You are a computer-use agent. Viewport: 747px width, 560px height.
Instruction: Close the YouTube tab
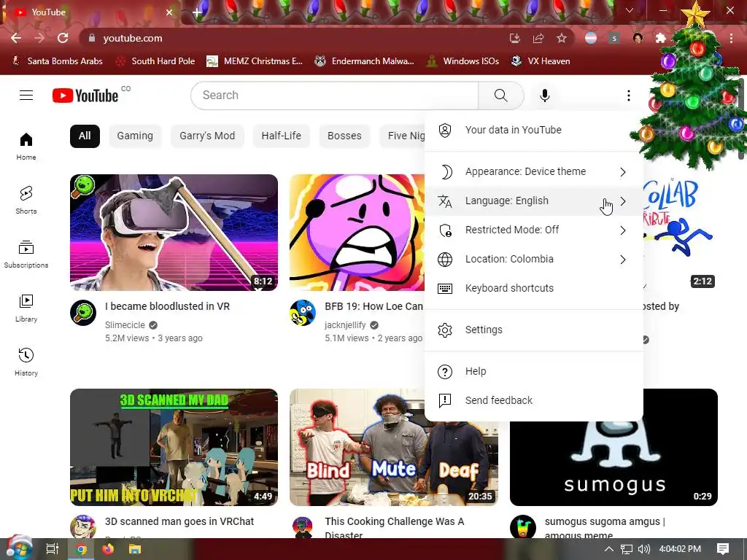[169, 12]
